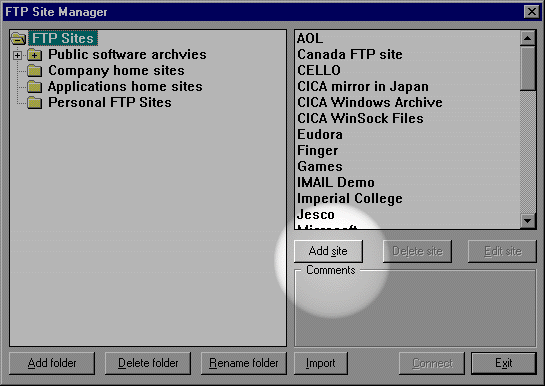
Task: Close the FTP Site Manager window
Action: point(532,12)
